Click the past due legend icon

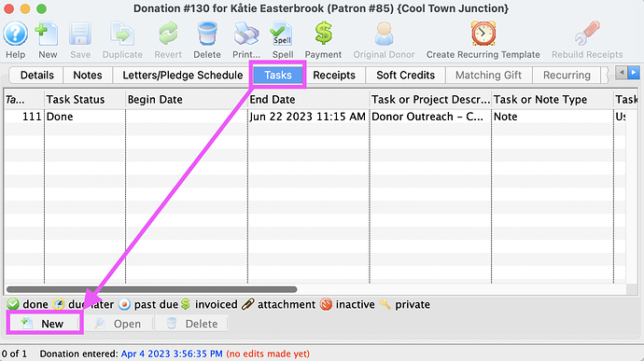(x=124, y=304)
